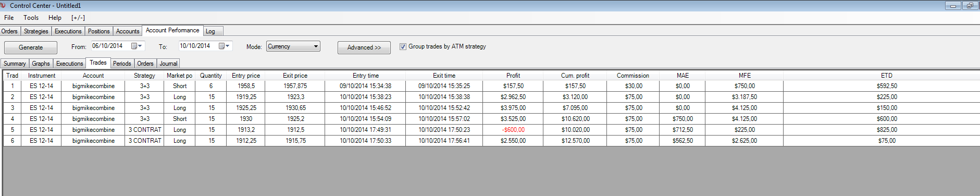The image size is (980, 196).
Task: Select the Account Performance tab
Action: [172, 30]
